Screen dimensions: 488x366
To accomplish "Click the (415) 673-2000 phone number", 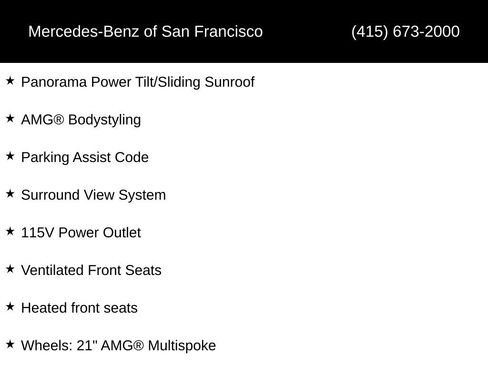I will click(x=405, y=32).
